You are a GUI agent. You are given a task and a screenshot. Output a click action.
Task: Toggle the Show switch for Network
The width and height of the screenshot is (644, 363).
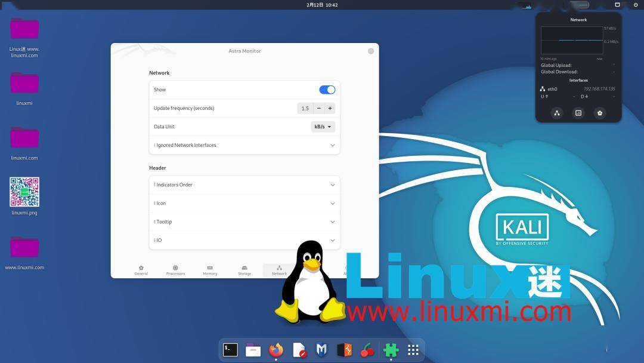click(327, 89)
